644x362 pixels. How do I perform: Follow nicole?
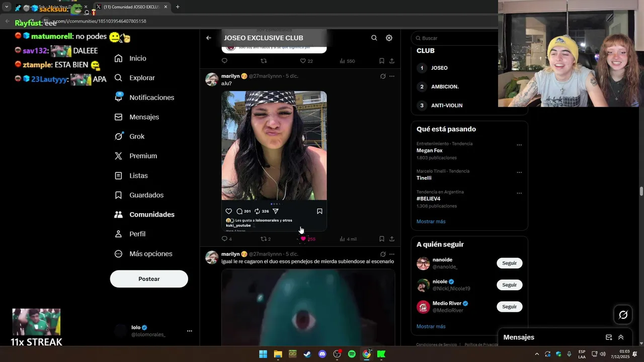point(509,285)
